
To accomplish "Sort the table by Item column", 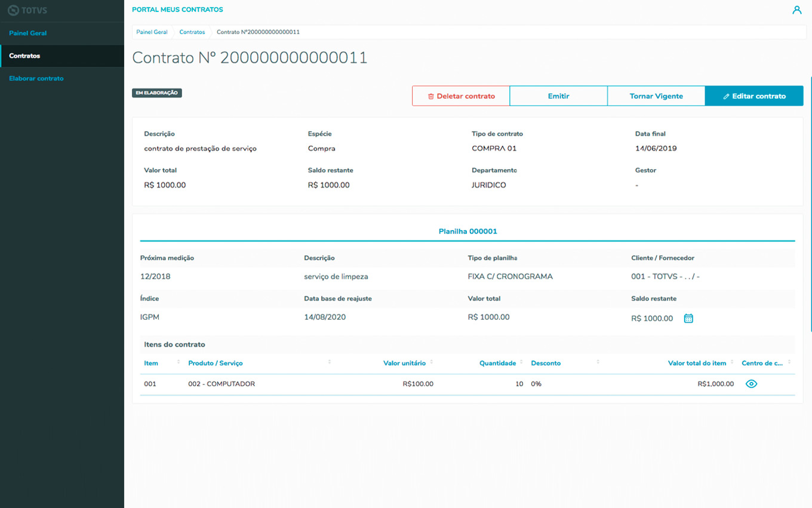I will pos(178,363).
